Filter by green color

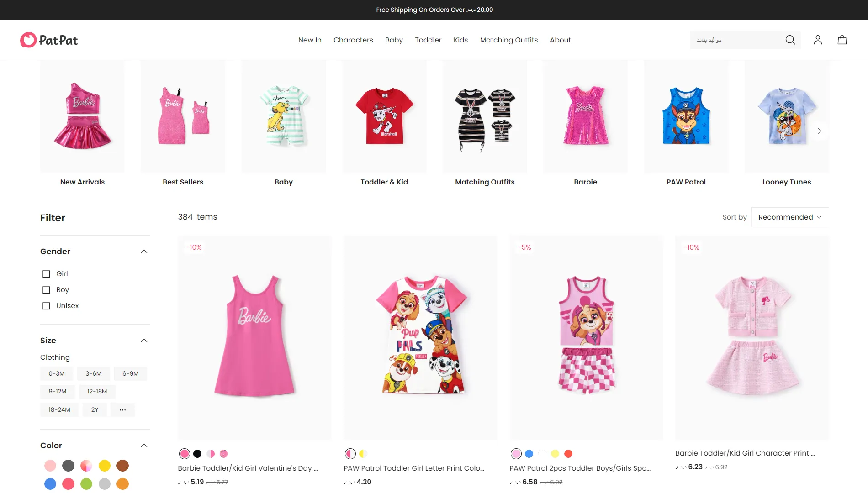tap(86, 484)
